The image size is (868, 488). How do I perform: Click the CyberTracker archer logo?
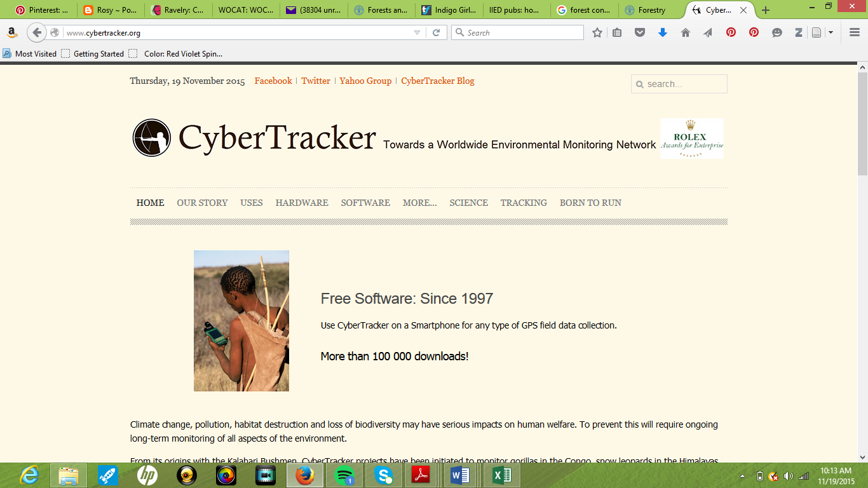[x=152, y=138]
